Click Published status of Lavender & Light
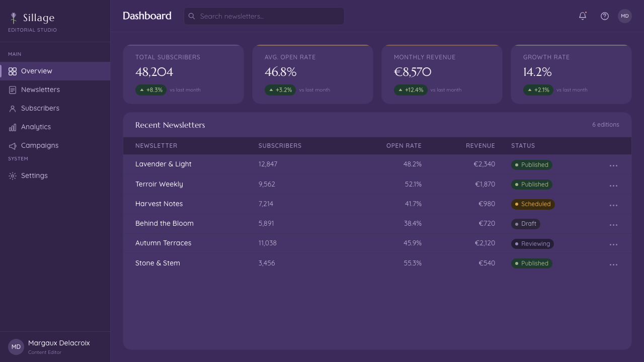 pos(532,165)
